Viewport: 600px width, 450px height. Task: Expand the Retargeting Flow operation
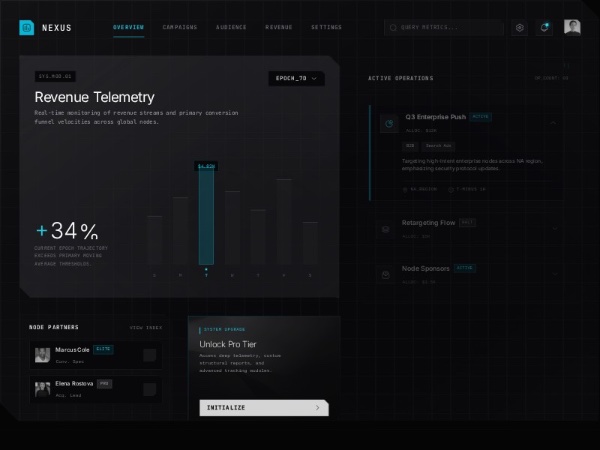coord(555,229)
